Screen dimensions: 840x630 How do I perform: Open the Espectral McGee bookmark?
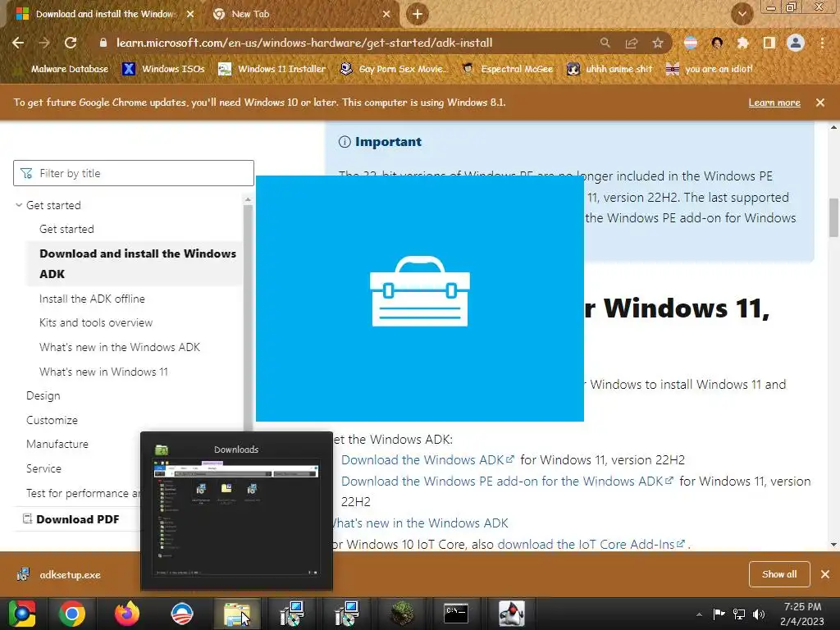tap(507, 69)
